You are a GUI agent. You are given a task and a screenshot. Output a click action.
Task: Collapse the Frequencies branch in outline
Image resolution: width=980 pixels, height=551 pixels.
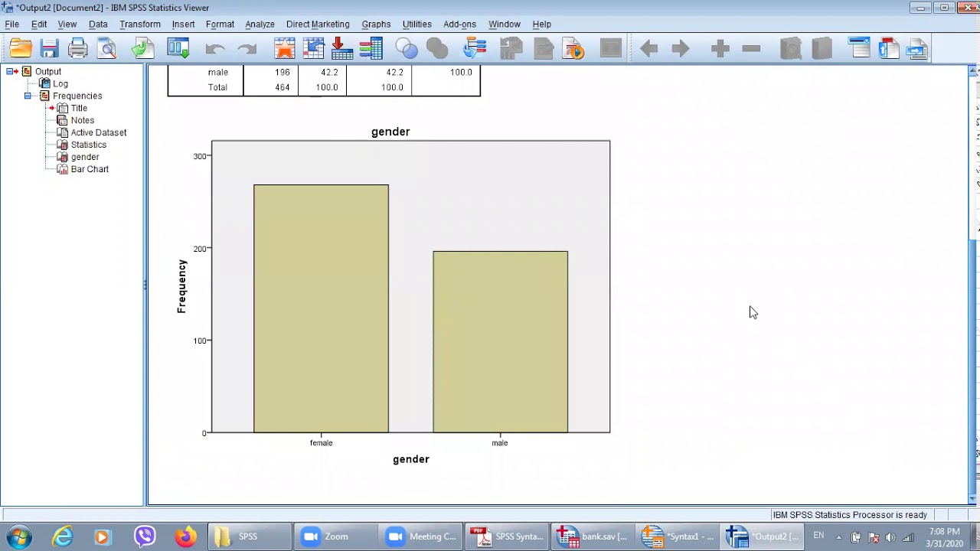[28, 96]
